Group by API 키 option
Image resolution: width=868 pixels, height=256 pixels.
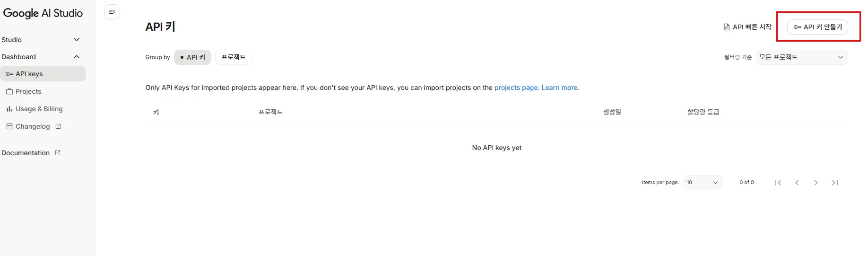(x=192, y=57)
